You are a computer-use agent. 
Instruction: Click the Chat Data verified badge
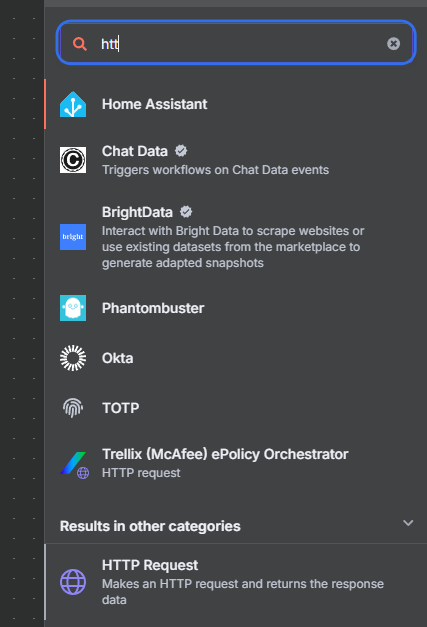click(181, 151)
